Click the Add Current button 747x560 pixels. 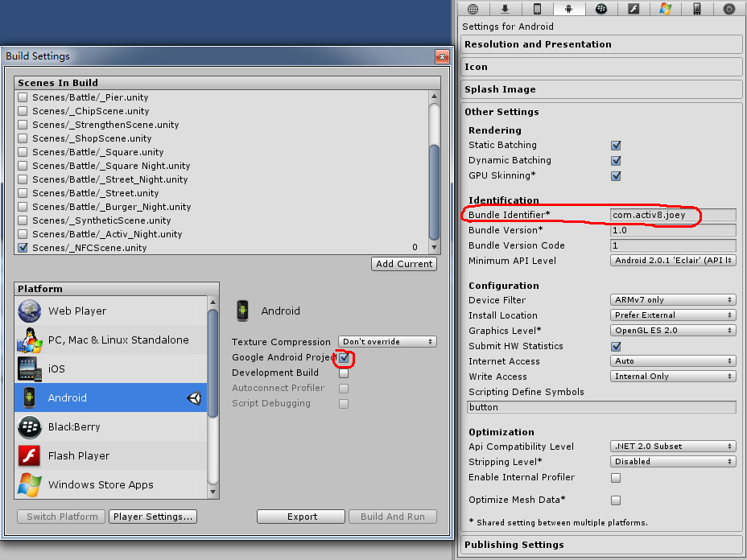point(404,264)
